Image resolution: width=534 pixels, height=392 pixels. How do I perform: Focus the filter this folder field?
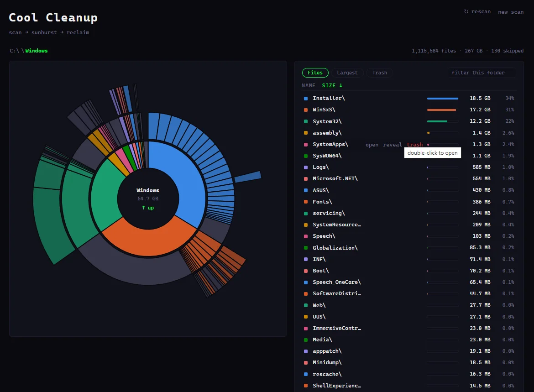[x=482, y=73]
